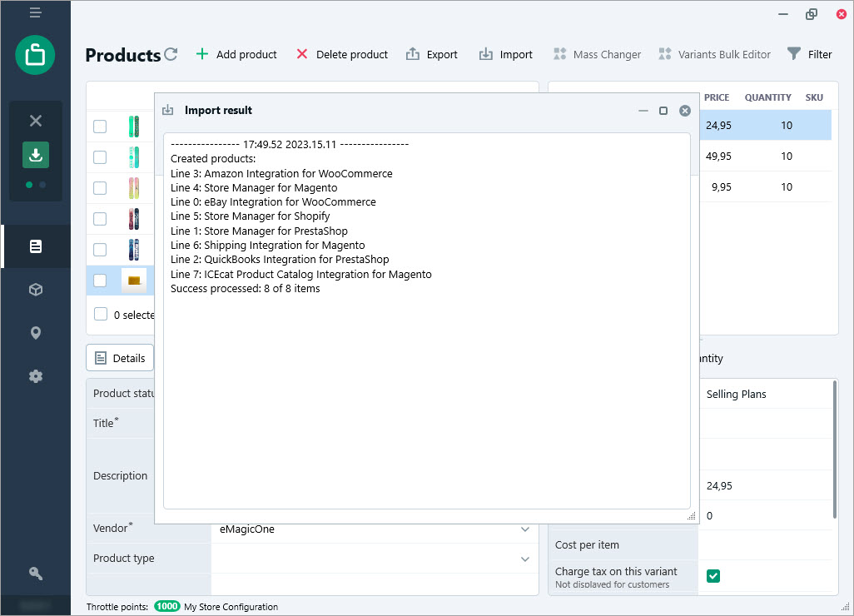Refresh the Products list
The image size is (854, 616).
[x=171, y=54]
